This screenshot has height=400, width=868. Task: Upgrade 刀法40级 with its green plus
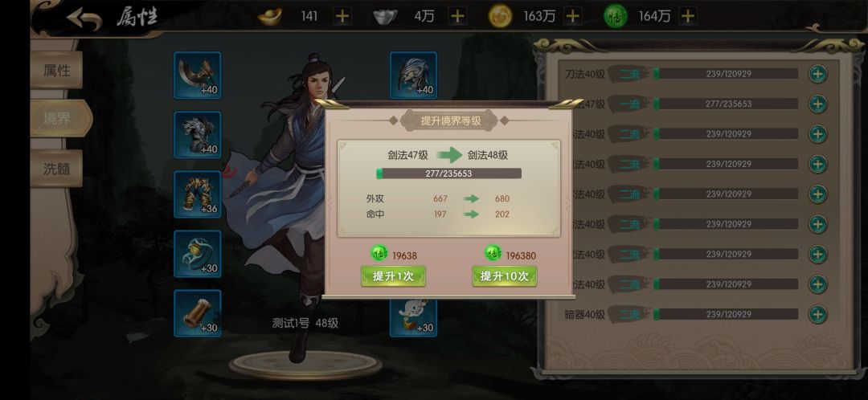pyautogui.click(x=817, y=74)
